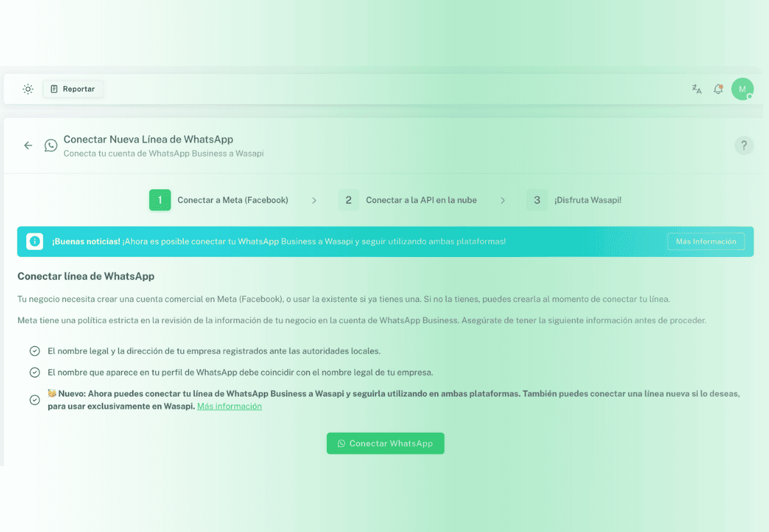
Task: Click the party emoji before Nuevo
Action: (x=52, y=393)
